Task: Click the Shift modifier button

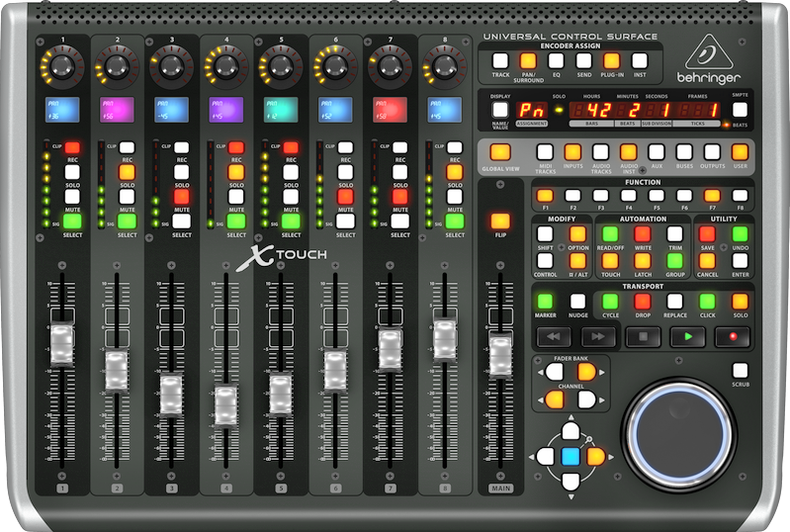Action: pyautogui.click(x=545, y=234)
